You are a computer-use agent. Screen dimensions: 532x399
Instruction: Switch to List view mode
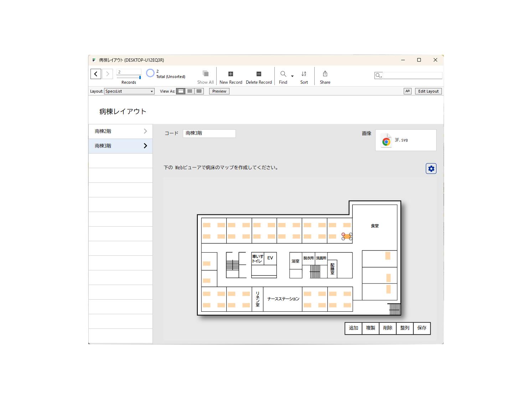click(x=190, y=91)
